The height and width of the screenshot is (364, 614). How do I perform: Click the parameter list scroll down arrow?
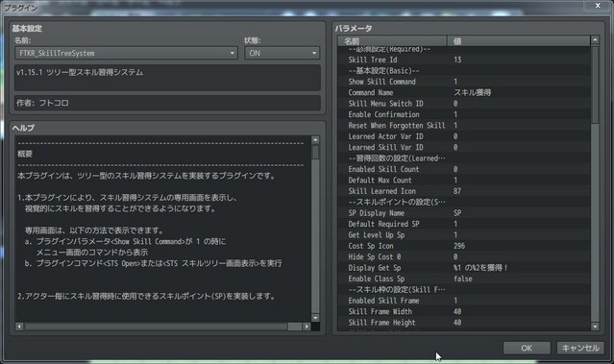[595, 326]
